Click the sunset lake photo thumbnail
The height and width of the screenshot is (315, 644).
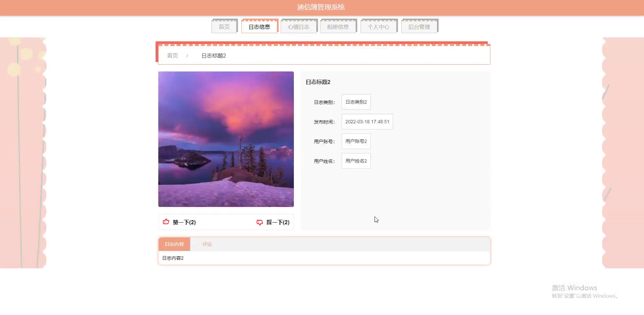pyautogui.click(x=226, y=139)
